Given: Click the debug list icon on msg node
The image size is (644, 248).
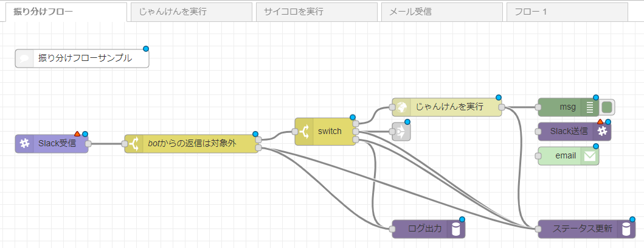Looking at the screenshot, I should [x=590, y=107].
